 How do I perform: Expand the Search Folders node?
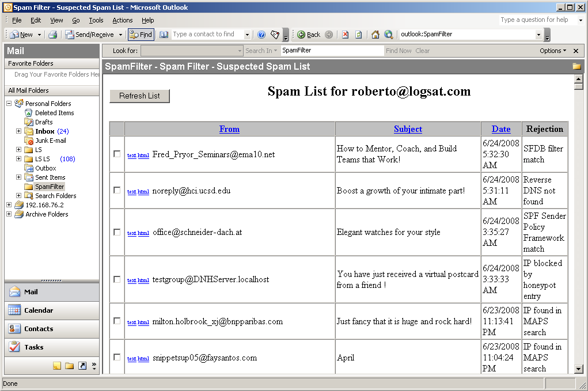tap(18, 195)
